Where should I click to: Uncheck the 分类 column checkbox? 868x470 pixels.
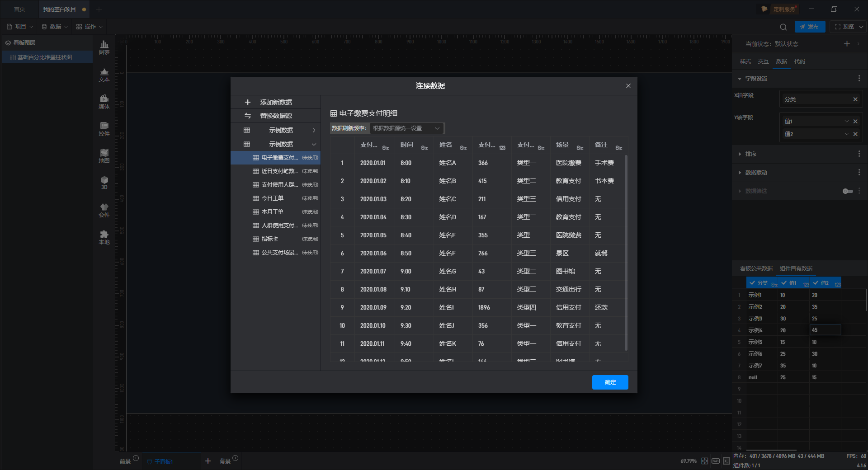pyautogui.click(x=752, y=283)
